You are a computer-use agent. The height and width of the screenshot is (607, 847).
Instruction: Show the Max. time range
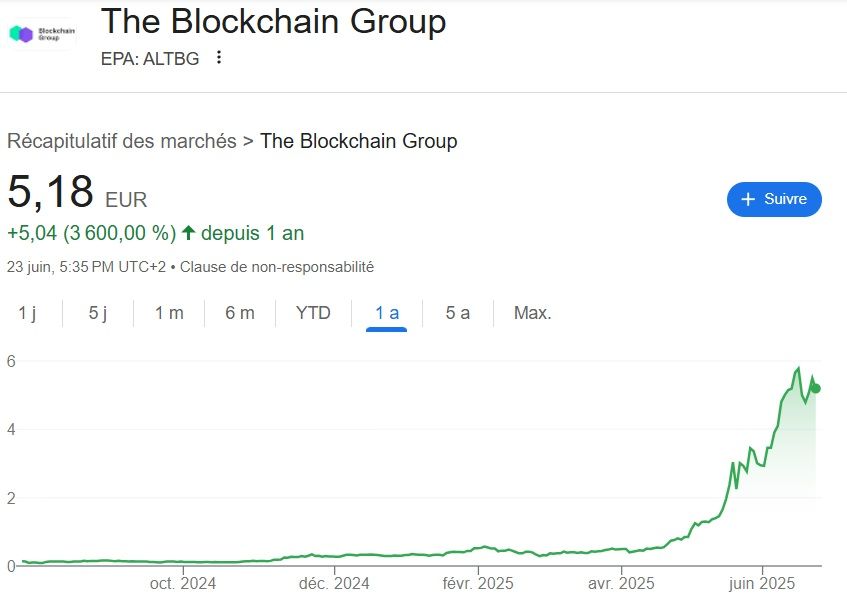532,313
